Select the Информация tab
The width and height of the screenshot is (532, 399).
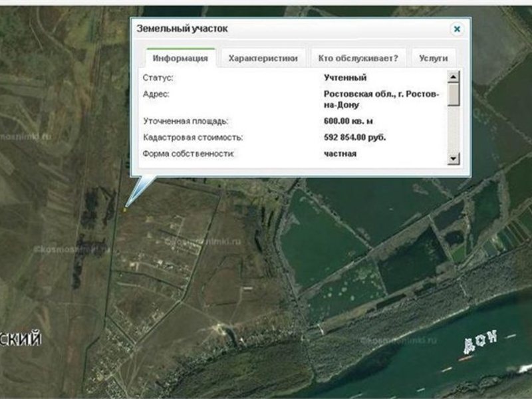click(180, 58)
